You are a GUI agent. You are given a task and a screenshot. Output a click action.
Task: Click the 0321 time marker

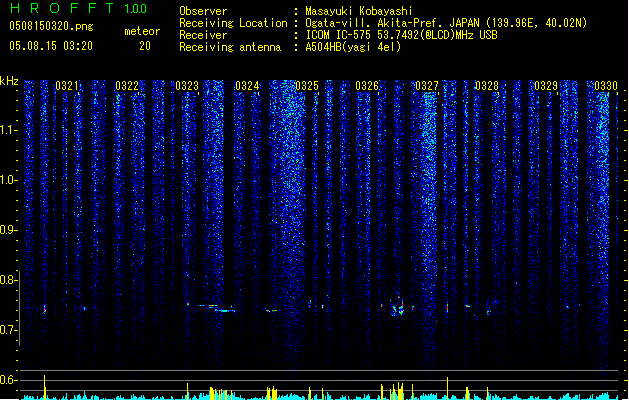67,86
